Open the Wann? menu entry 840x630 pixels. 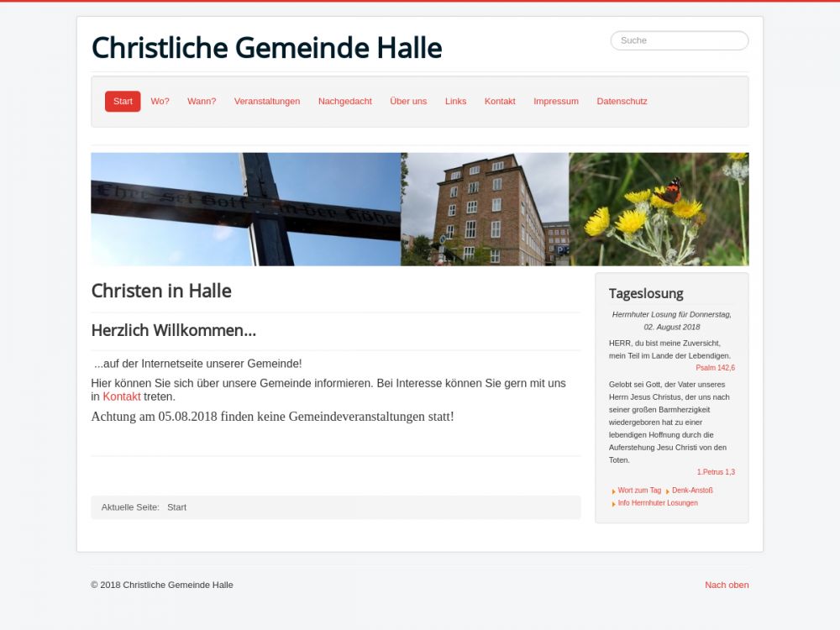[202, 102]
